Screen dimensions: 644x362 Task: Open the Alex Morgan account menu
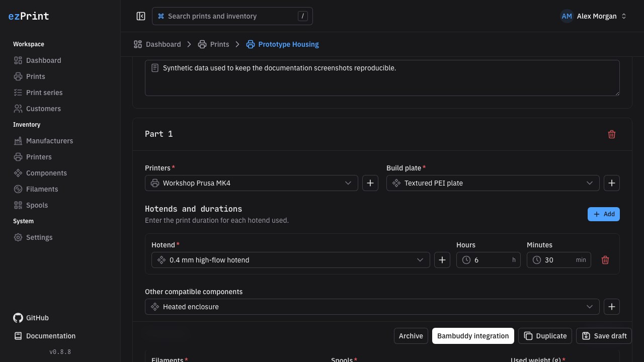(594, 16)
